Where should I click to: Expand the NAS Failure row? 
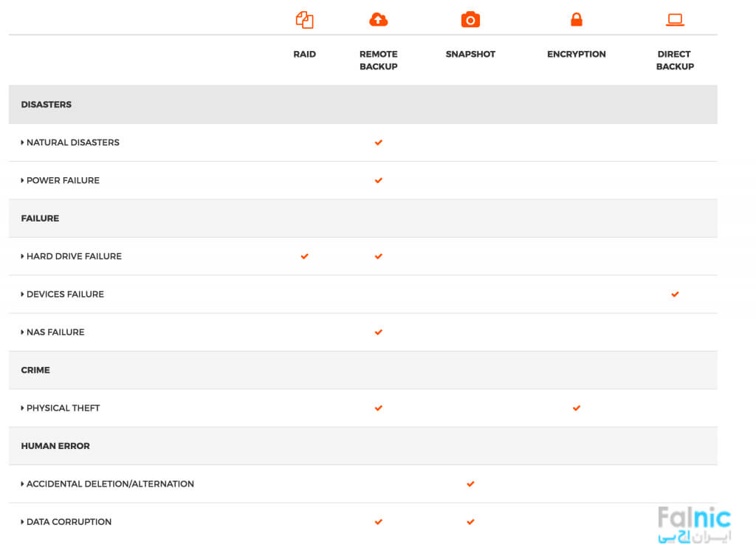(23, 332)
